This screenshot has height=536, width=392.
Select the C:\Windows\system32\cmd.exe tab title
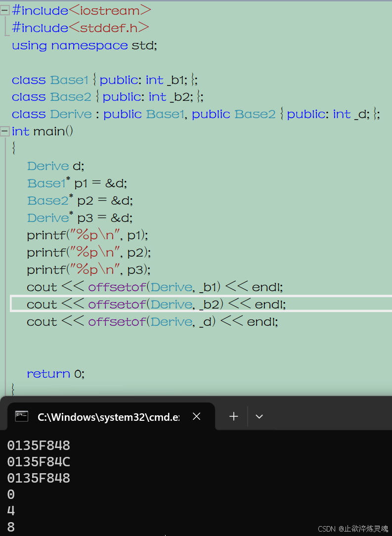point(108,417)
